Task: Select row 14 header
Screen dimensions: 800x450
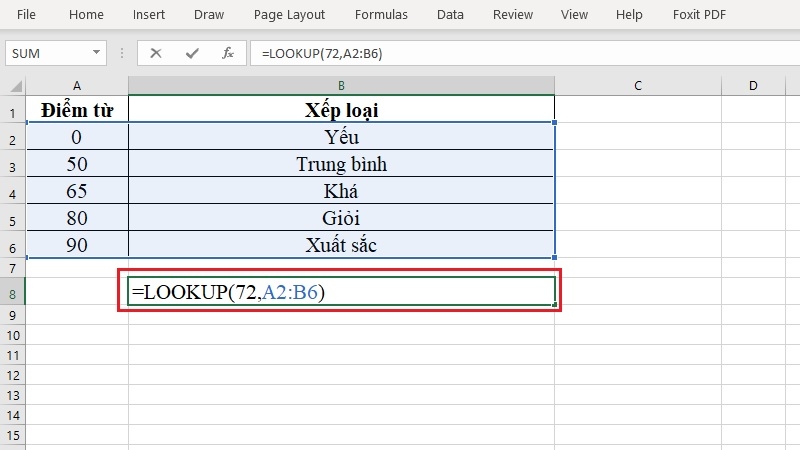Action: tap(12, 415)
